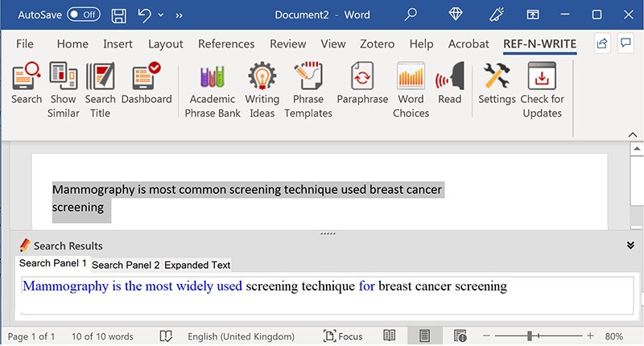The height and width of the screenshot is (346, 644).
Task: Open the View tab
Action: (333, 44)
